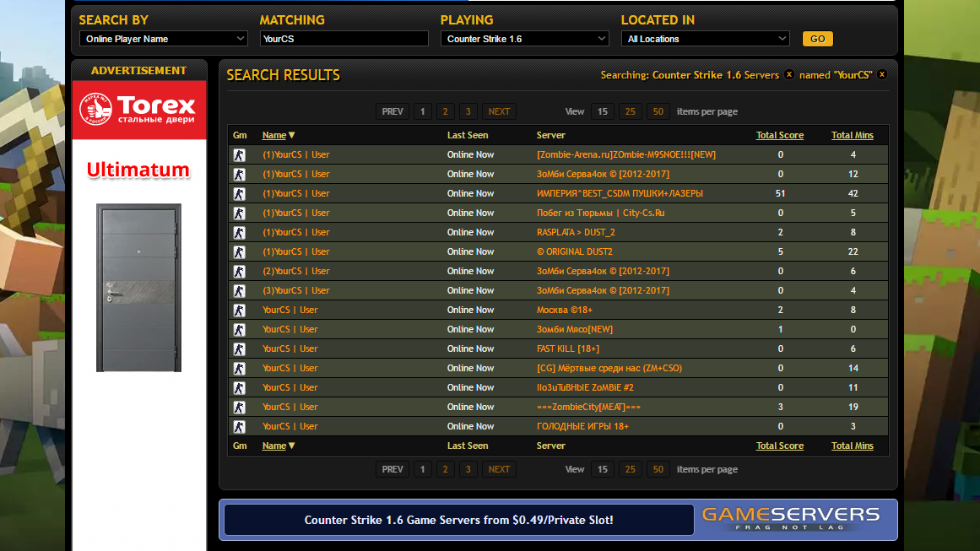Viewport: 980px width, 551px height.
Task: Open server ИМПЕРИЯ^BEST_CSDM ПУШКИ+ЛАЗЕРЫ
Action: pos(620,194)
